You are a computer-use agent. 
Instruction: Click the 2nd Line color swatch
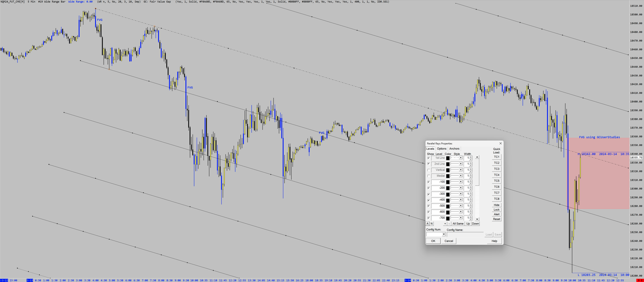coord(448,164)
